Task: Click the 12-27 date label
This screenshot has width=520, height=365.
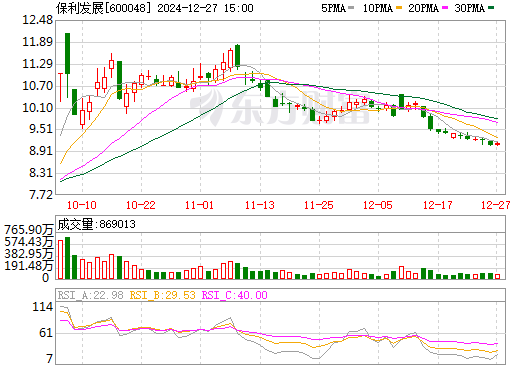Action: [x=496, y=205]
